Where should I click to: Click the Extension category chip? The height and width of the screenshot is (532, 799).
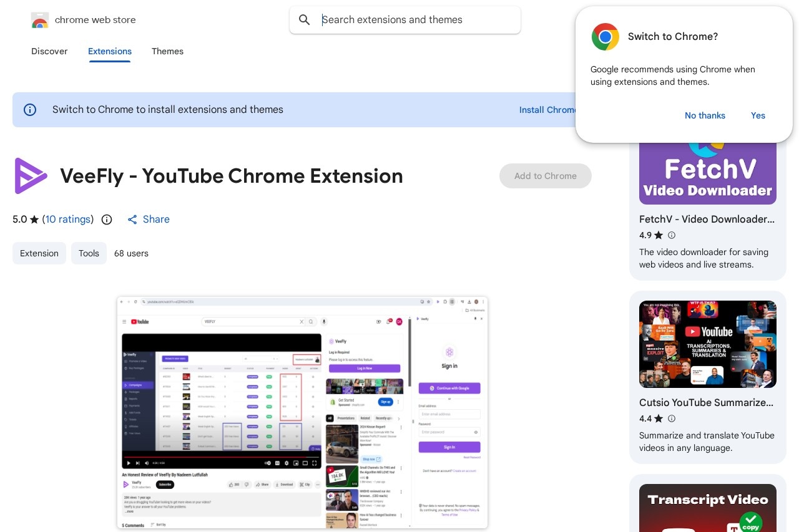point(39,253)
